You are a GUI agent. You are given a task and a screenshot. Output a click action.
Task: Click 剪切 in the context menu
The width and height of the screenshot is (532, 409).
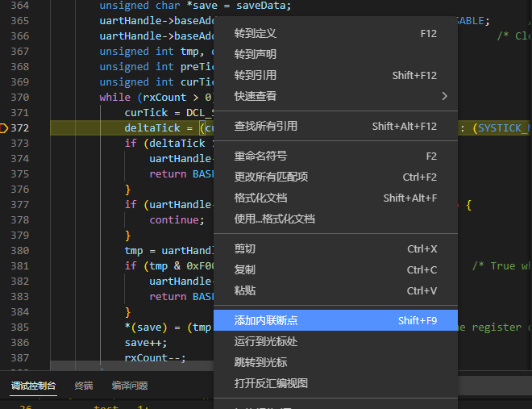pyautogui.click(x=335, y=248)
